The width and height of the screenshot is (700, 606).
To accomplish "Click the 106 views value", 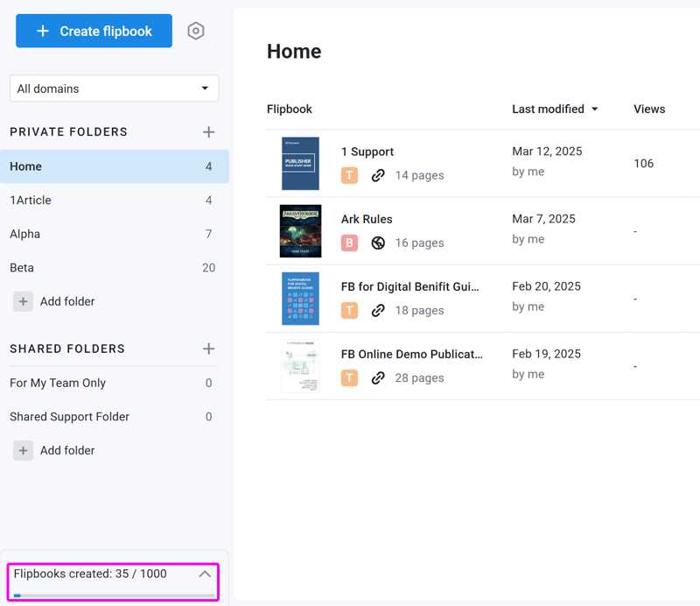I will coord(643,164).
